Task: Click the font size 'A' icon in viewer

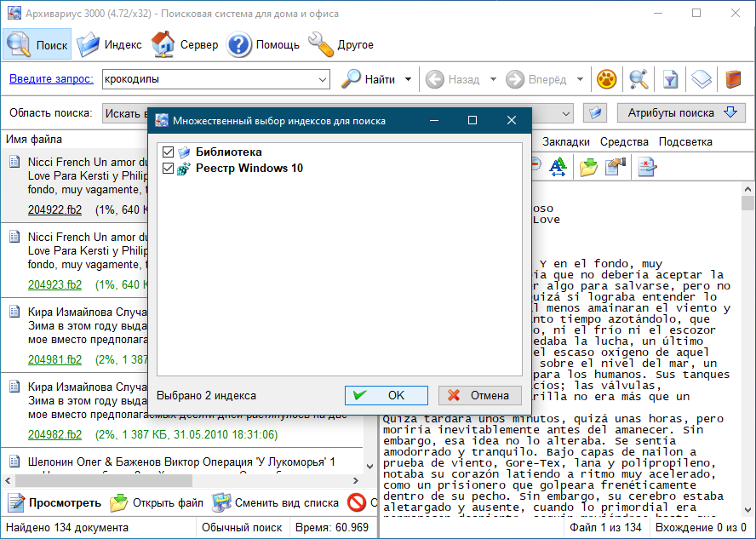Action: click(558, 167)
